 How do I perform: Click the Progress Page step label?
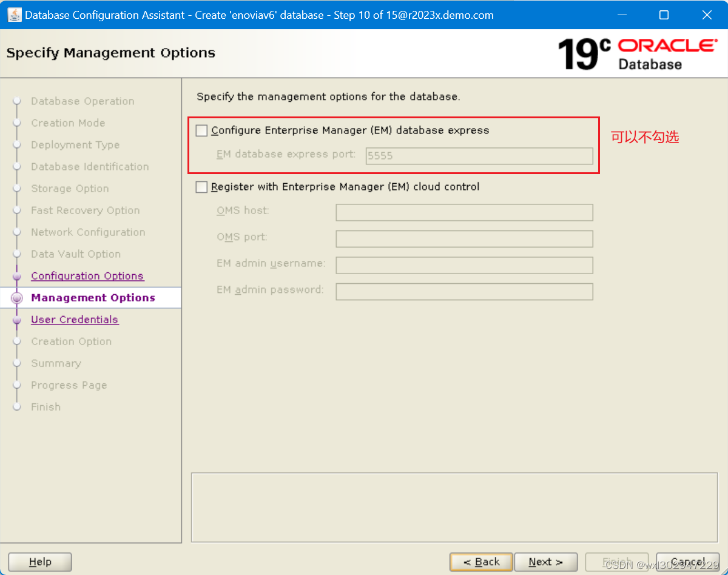[69, 385]
